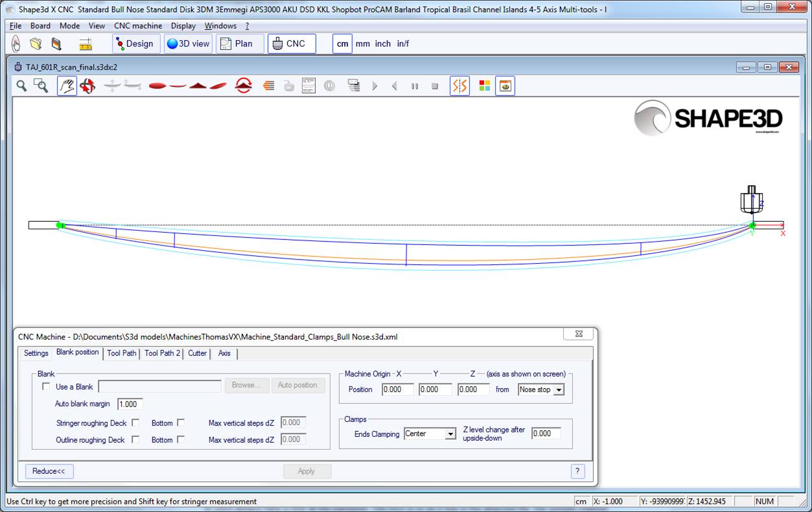Click the Auto blank margin field
The height and width of the screenshot is (512, 812).
[x=130, y=404]
